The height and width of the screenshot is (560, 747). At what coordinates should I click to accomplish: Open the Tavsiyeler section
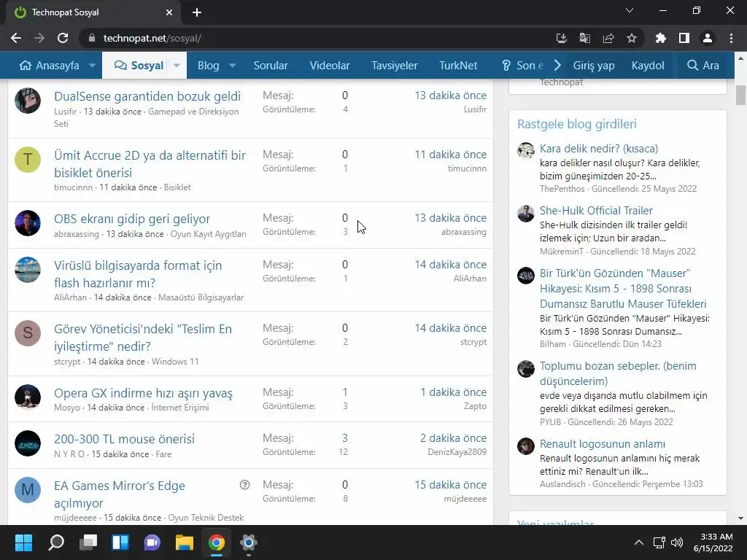[x=395, y=65]
